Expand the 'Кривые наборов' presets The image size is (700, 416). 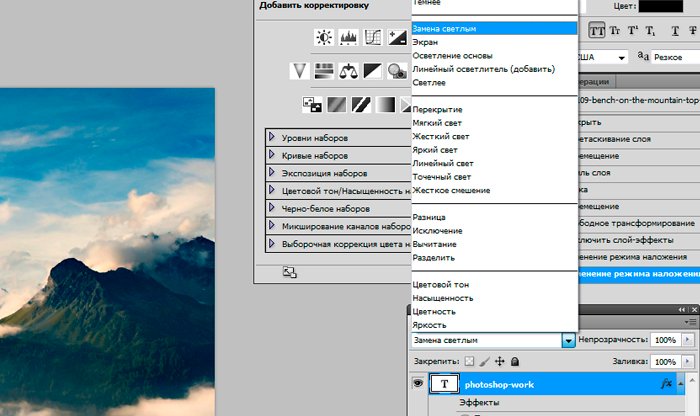(x=272, y=155)
